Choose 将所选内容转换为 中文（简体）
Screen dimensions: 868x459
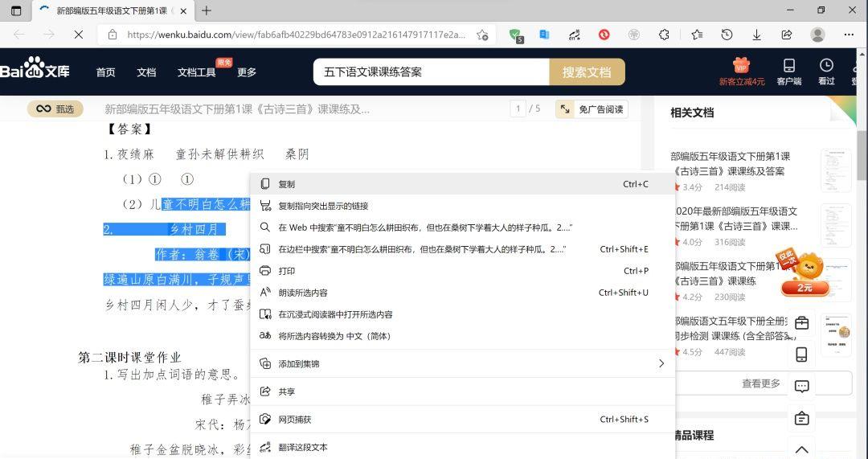click(463, 335)
